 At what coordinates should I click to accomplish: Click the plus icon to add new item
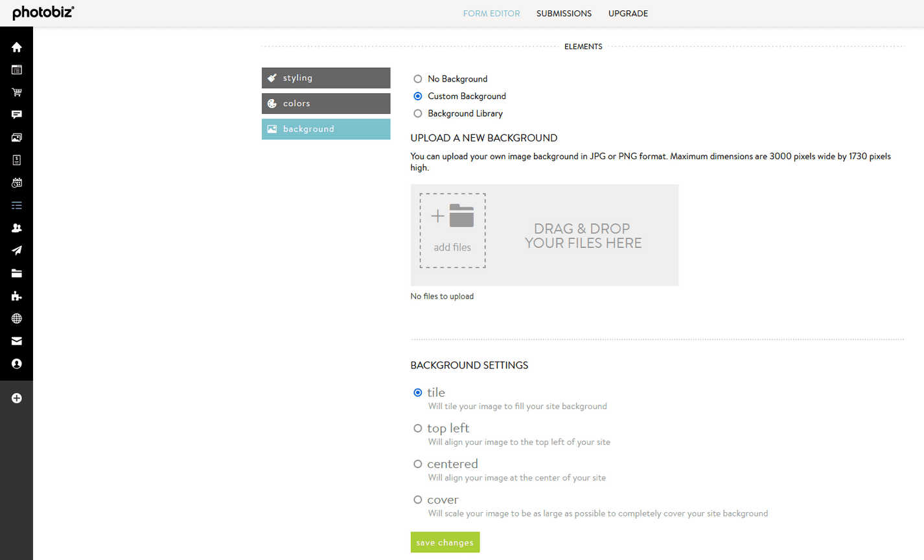click(17, 398)
